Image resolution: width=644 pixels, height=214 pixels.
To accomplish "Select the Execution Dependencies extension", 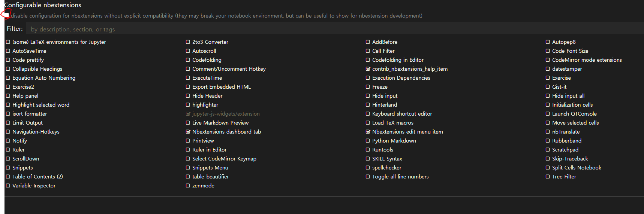I will click(401, 78).
